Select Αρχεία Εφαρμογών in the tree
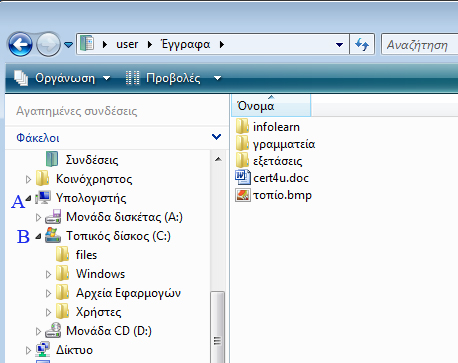 point(128,293)
